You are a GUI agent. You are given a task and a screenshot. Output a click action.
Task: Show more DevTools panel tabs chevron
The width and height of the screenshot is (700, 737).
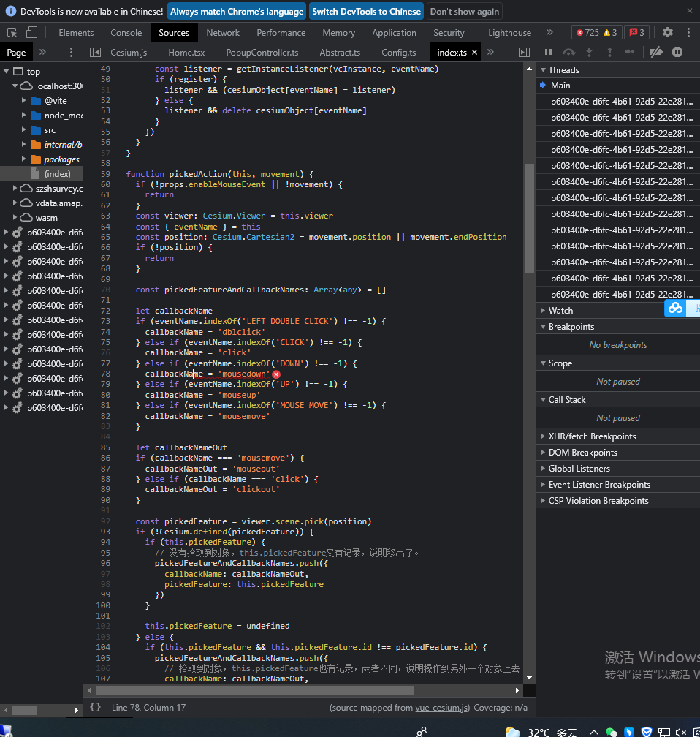[x=549, y=32]
